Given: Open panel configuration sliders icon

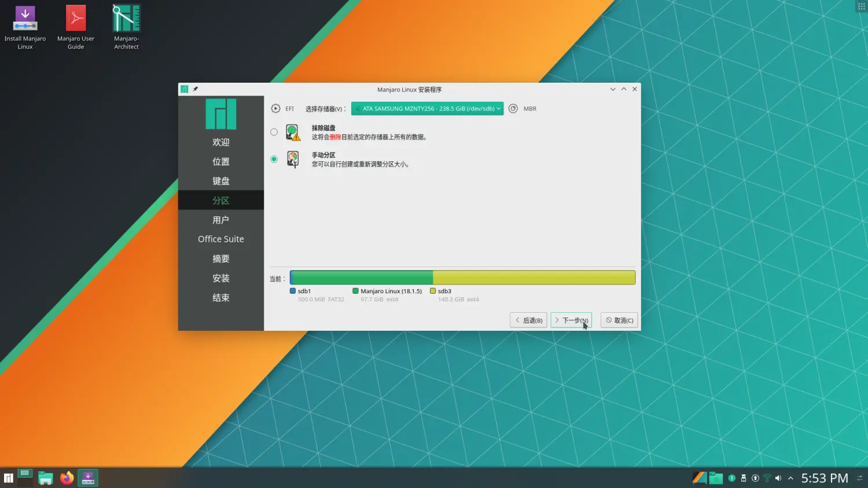Looking at the screenshot, I should click(860, 478).
